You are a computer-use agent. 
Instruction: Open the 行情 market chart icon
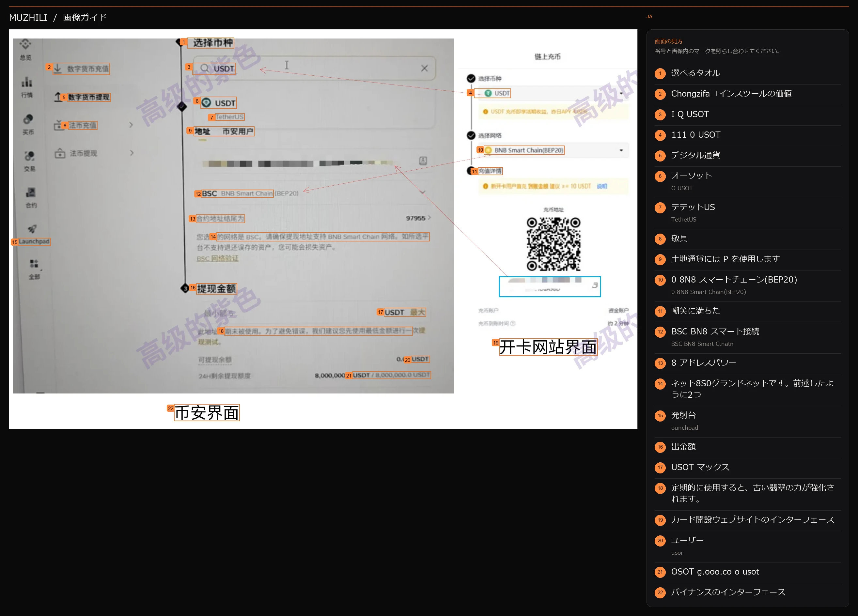26,82
